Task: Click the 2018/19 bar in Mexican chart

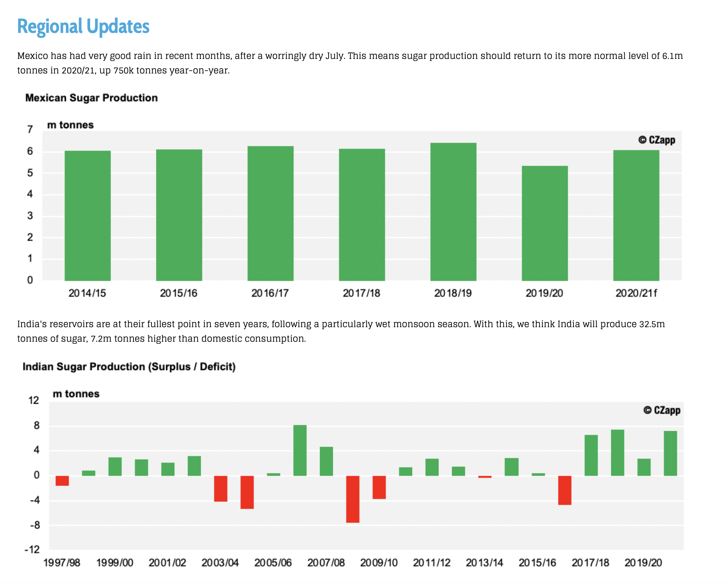Action: (453, 212)
